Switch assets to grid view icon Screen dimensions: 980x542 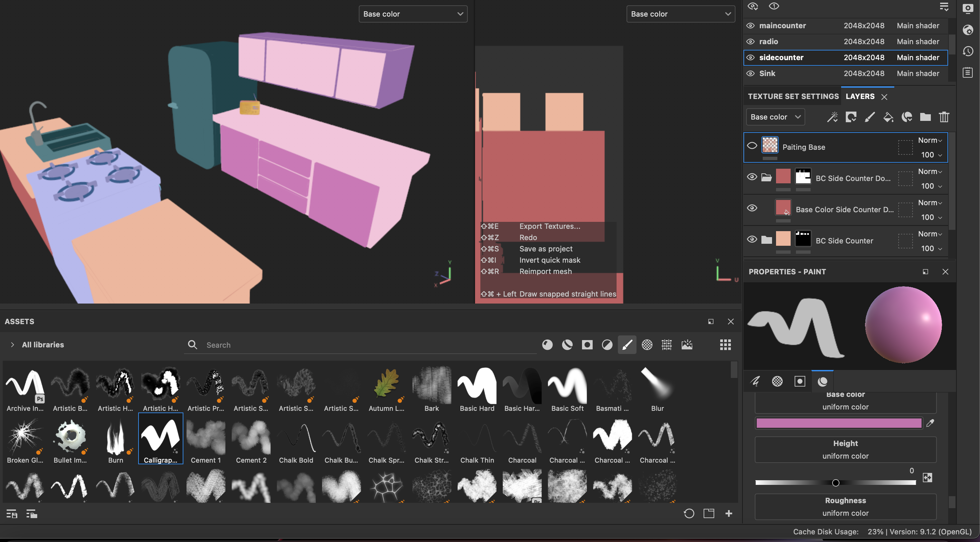(725, 345)
